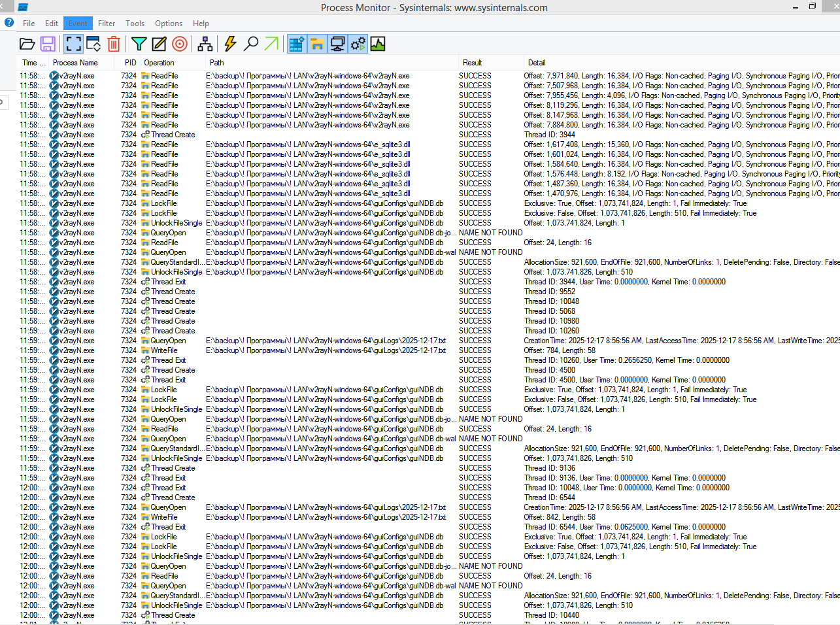Click the blue question mark help icon
Screen dimensions: 840x625
coord(9,22)
